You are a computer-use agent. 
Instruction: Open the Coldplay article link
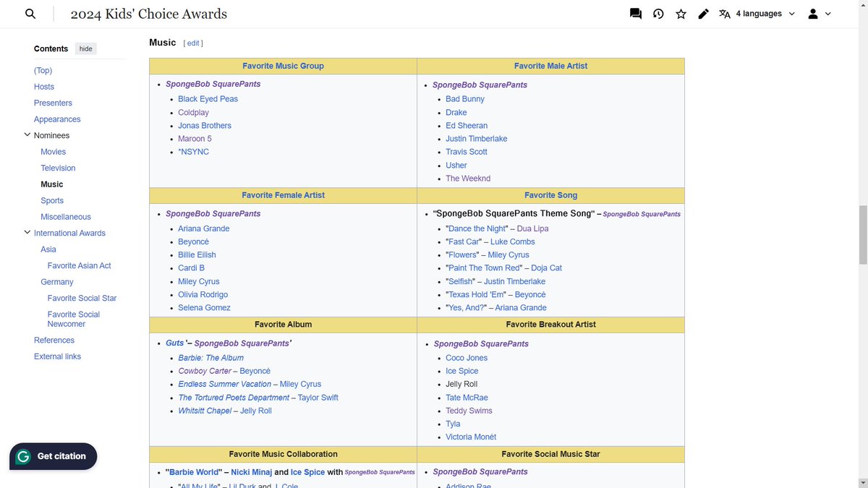(x=194, y=112)
